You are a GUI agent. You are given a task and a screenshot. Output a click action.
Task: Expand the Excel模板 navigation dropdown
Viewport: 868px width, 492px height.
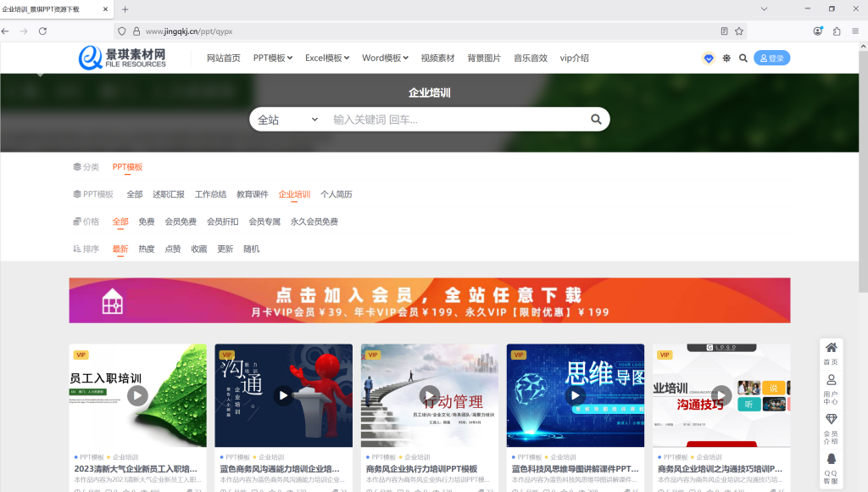click(327, 59)
